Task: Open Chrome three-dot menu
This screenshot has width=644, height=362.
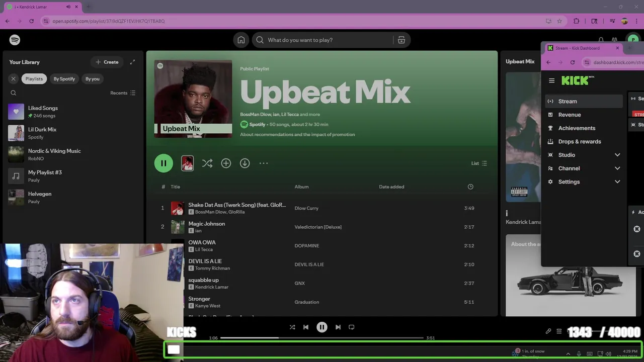Action: 637,21
